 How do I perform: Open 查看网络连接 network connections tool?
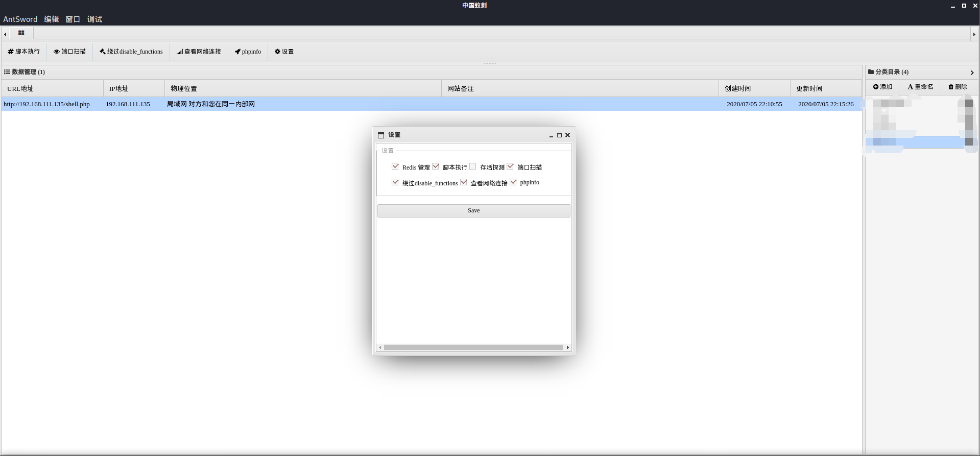199,52
